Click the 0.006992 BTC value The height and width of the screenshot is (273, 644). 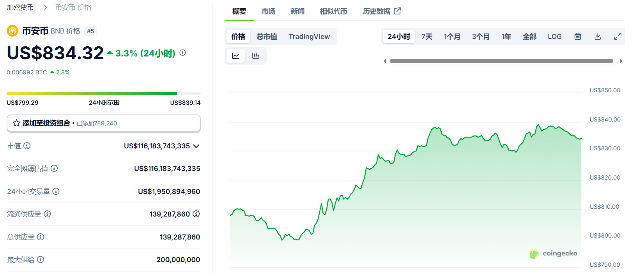[x=27, y=72]
